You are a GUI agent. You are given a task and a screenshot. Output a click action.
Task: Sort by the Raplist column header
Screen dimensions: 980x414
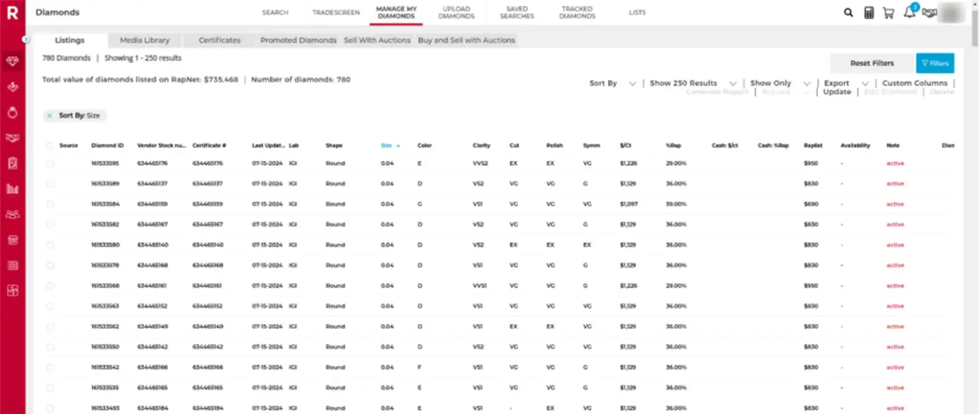813,145
